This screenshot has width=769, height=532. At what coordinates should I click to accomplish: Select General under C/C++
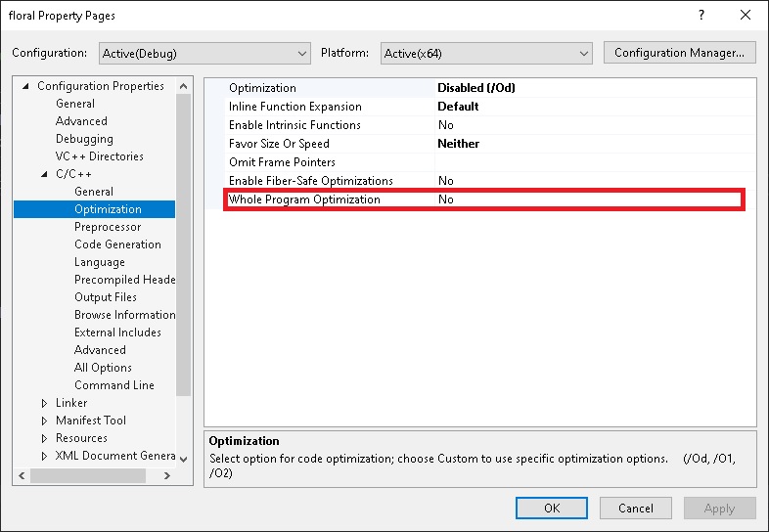[x=94, y=192]
